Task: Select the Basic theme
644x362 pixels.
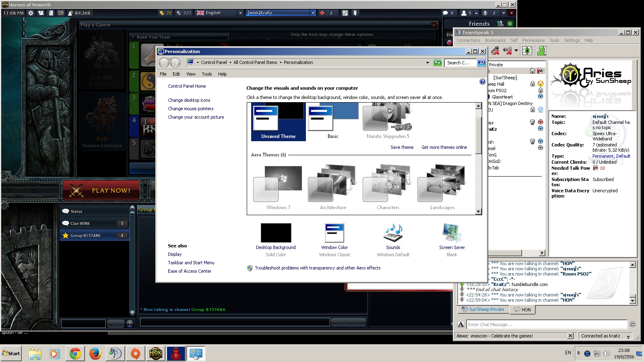Action: (333, 121)
